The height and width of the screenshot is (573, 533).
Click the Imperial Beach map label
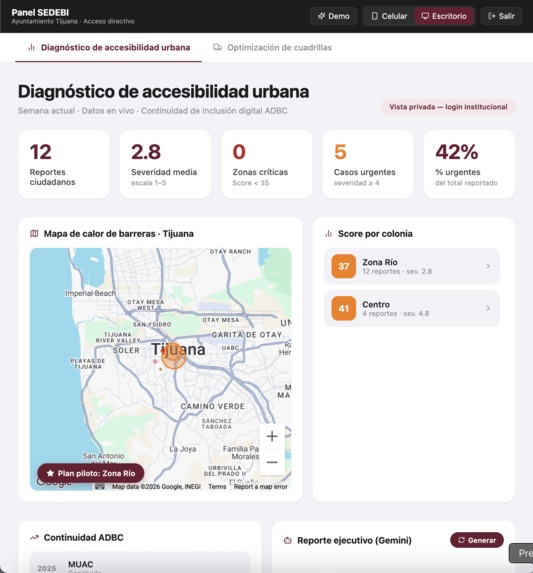[91, 293]
